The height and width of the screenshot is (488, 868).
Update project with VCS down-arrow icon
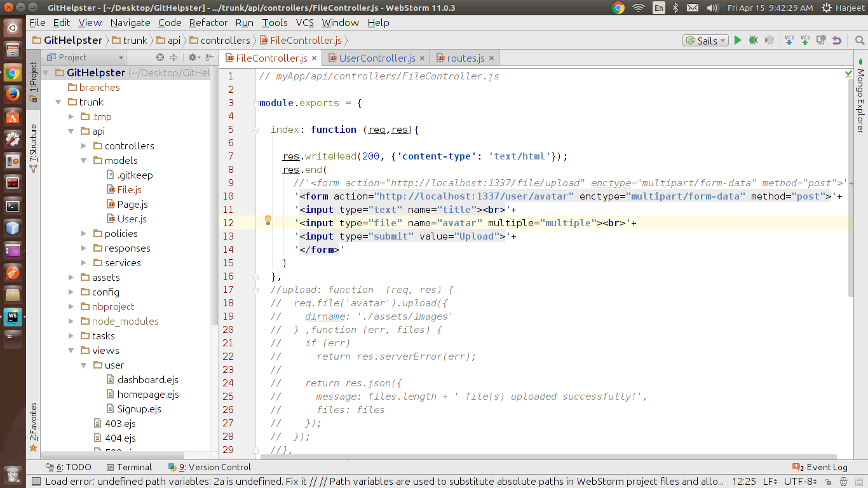click(789, 40)
